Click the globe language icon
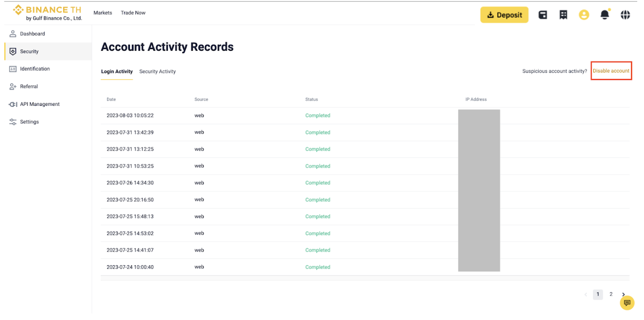 pyautogui.click(x=625, y=15)
